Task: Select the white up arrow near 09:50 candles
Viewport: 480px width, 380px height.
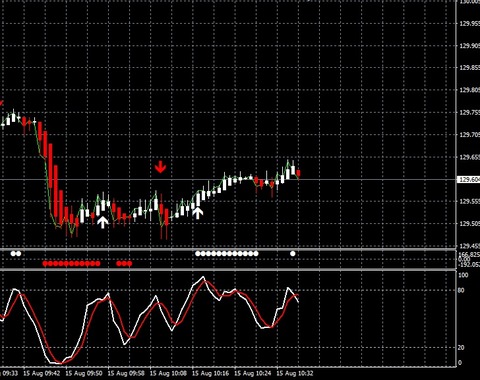Action: 103,222
